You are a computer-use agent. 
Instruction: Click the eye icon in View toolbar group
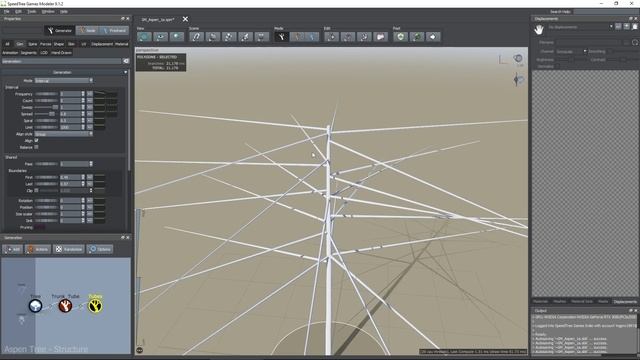pos(160,37)
